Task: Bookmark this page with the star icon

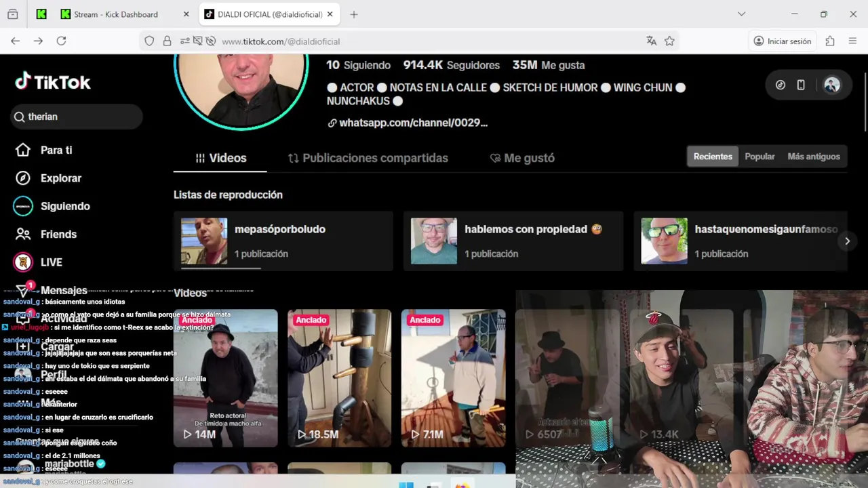Action: (669, 41)
